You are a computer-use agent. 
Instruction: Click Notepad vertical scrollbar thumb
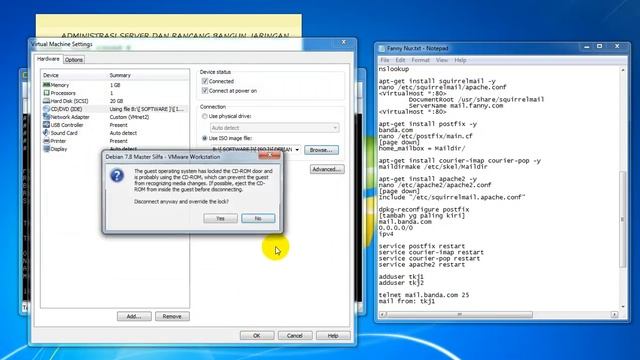click(x=622, y=220)
